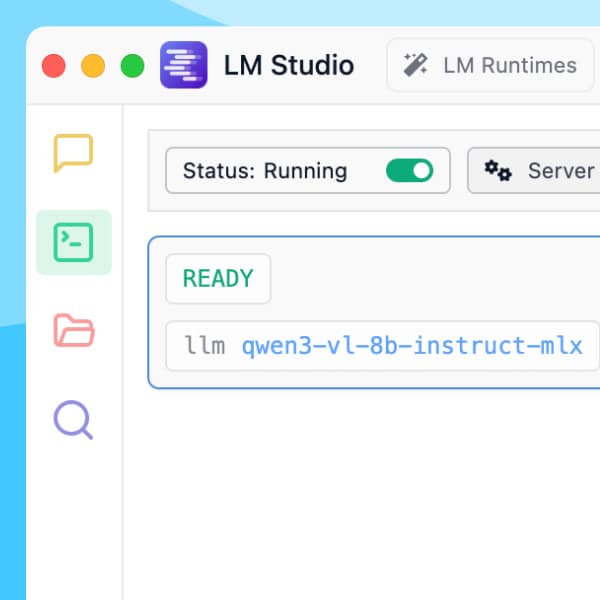Click the LM Runtimes button label
The width and height of the screenshot is (600, 600).
click(x=510, y=66)
